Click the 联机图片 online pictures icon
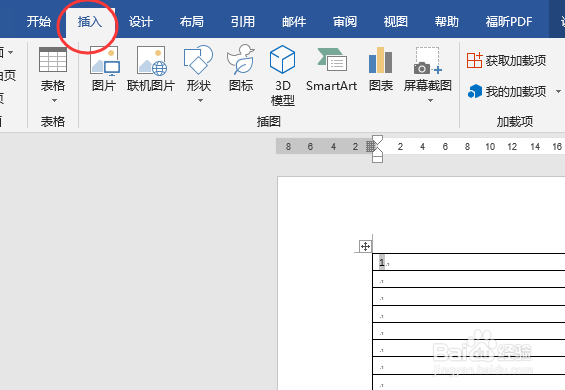The image size is (565, 390). (151, 61)
